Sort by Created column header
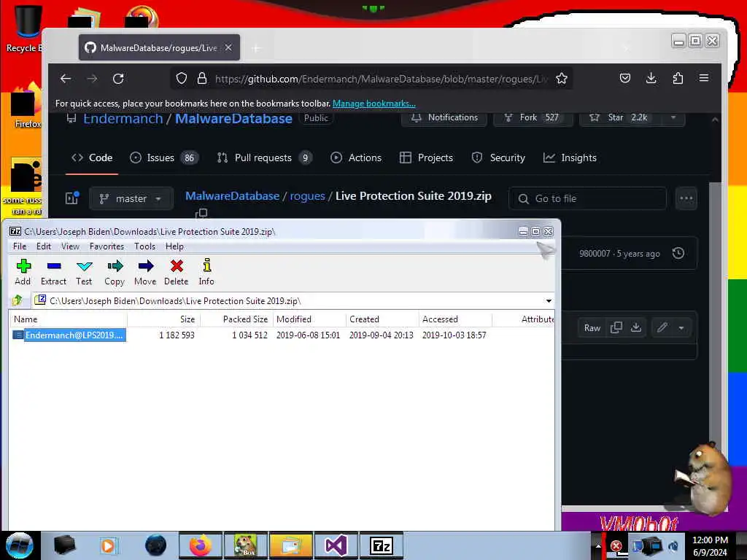This screenshot has width=747, height=560. point(382,319)
